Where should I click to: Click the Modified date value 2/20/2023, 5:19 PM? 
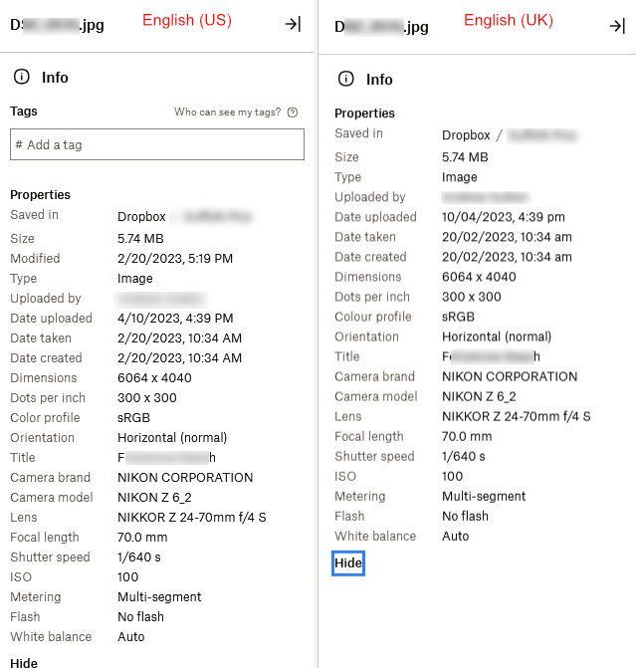click(x=175, y=258)
